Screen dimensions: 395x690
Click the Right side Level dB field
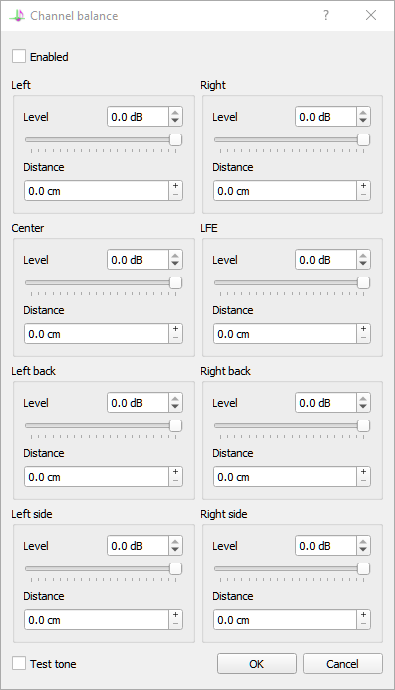[x=326, y=546]
